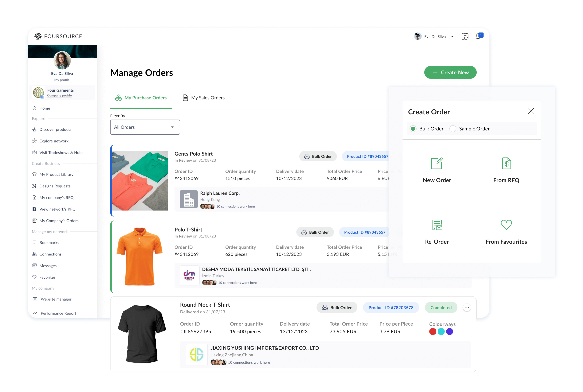Click the Explore network sidebar icon
The width and height of the screenshot is (583, 392).
point(35,141)
